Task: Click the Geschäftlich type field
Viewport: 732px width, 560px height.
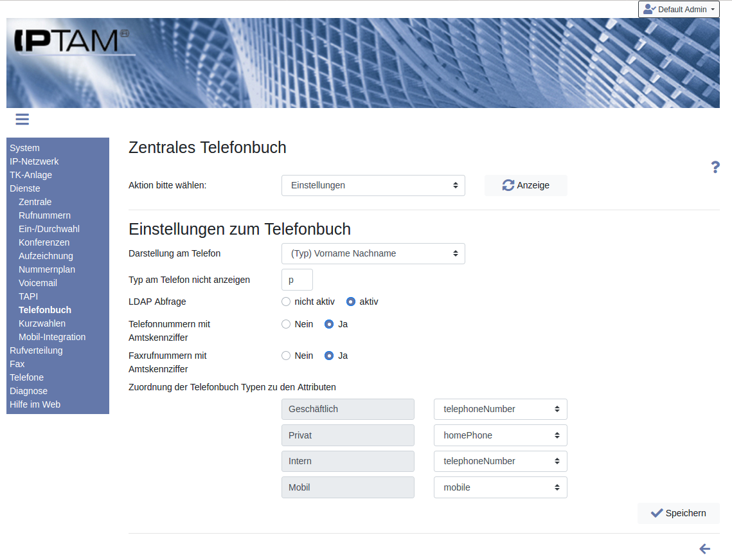Action: pyautogui.click(x=348, y=409)
